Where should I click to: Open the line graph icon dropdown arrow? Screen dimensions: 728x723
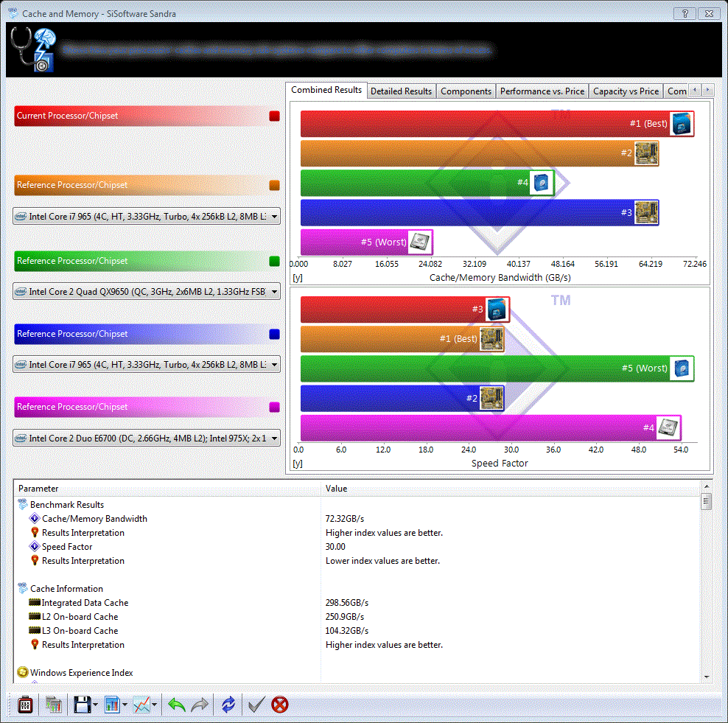click(x=154, y=705)
